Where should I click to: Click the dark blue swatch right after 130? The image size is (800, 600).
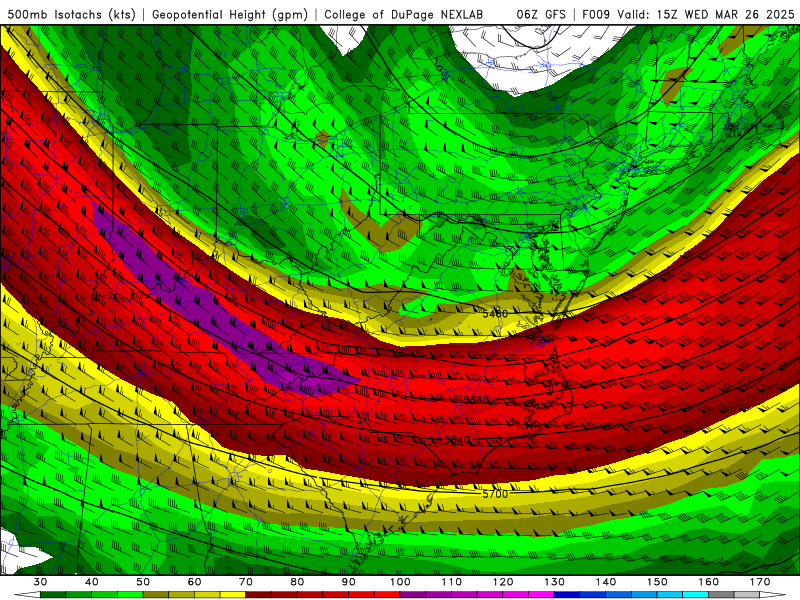567,595
